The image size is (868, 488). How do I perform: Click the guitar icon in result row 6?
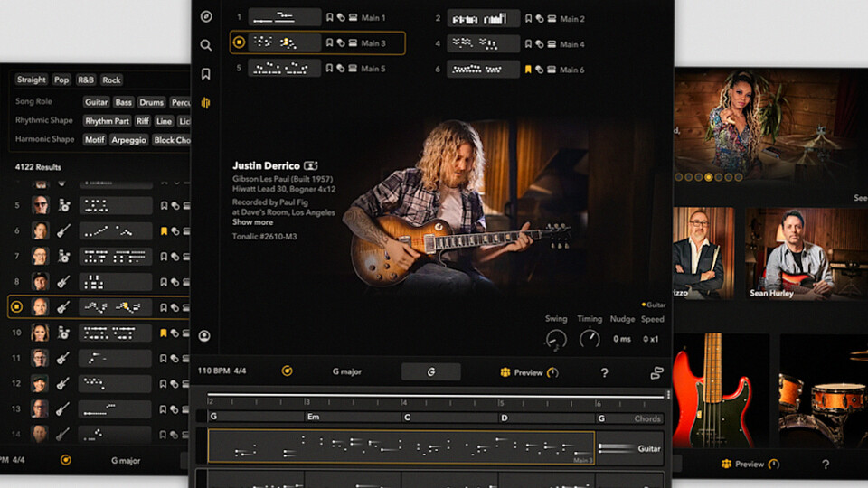point(64,230)
